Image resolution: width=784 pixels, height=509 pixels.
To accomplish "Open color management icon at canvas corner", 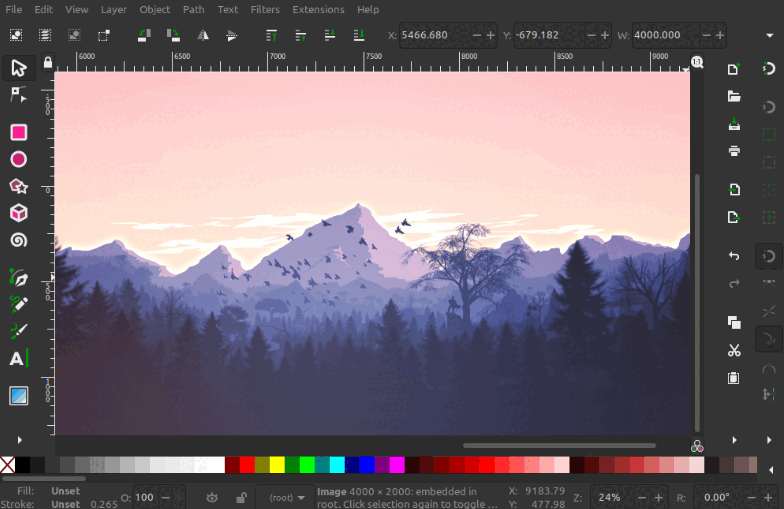I will click(697, 446).
